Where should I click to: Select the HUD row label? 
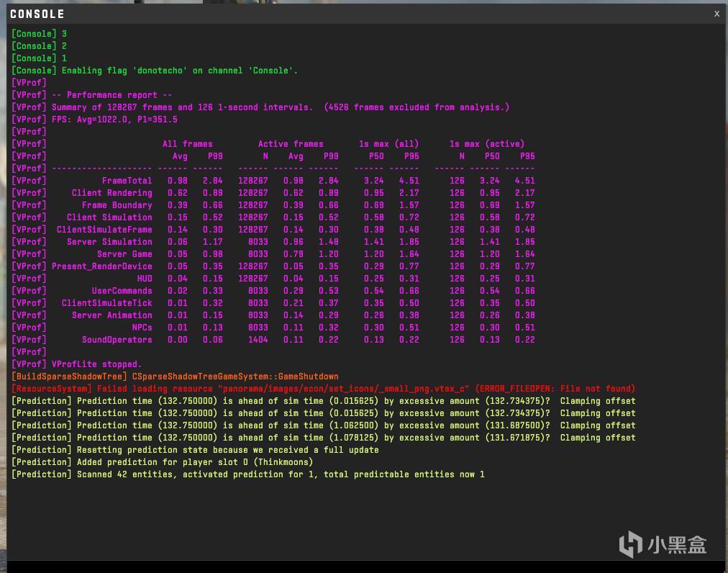point(145,279)
